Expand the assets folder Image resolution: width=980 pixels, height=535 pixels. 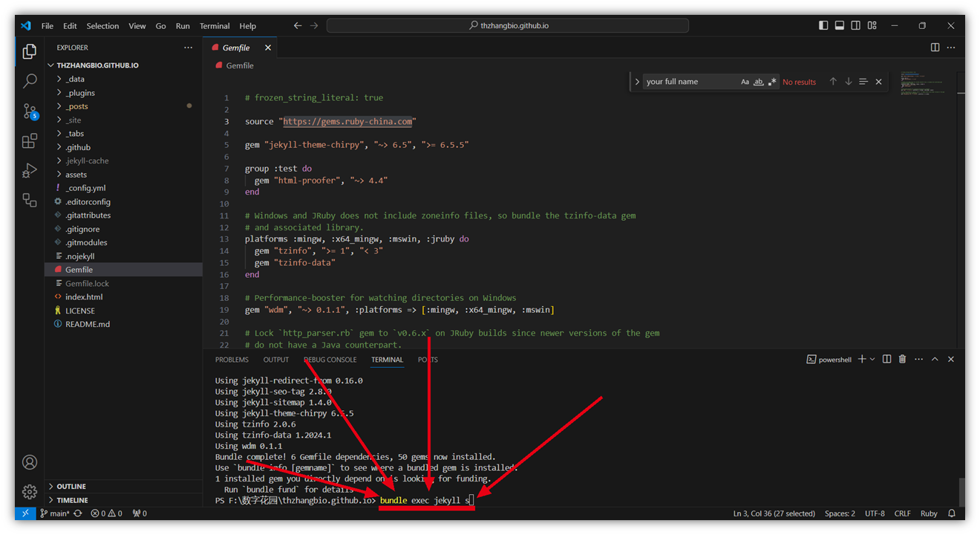(x=123, y=175)
